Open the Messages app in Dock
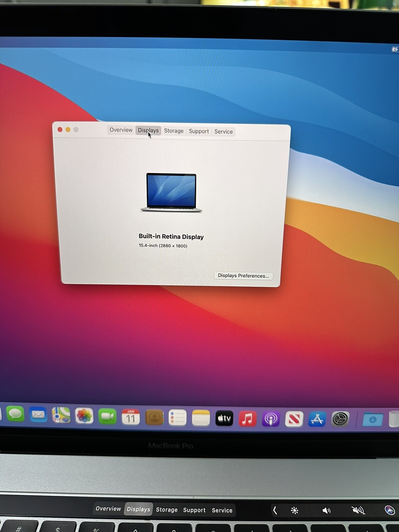The image size is (399, 532). coord(15,414)
